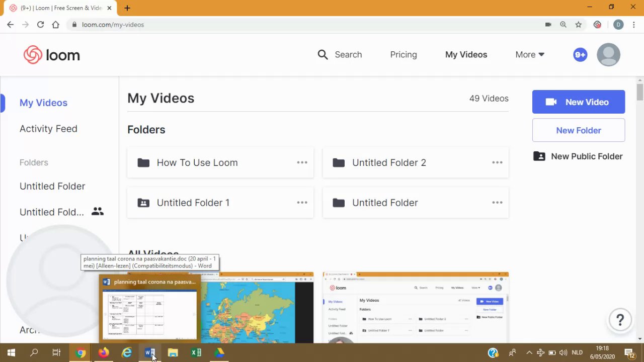
Task: Open options for How To Use Loom folder
Action: click(x=302, y=162)
